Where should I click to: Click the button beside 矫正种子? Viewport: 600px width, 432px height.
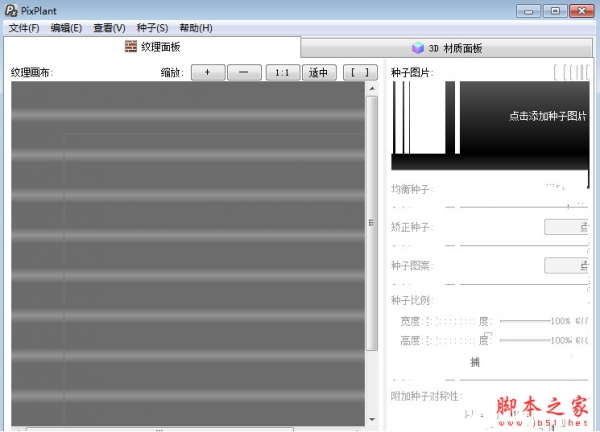(x=566, y=227)
